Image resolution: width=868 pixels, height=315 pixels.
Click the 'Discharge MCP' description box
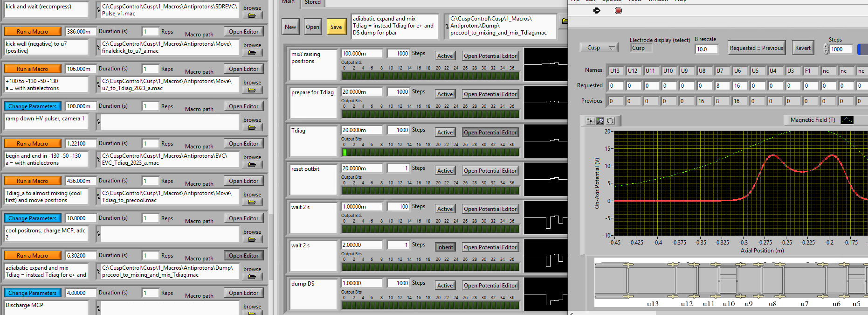click(46, 308)
